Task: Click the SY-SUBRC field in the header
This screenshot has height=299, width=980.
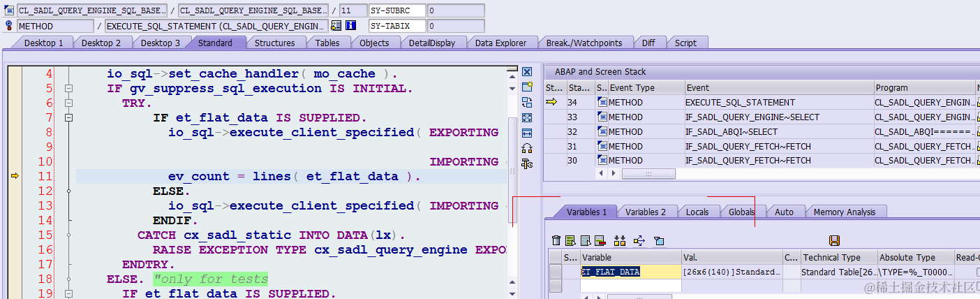Action: coord(396,10)
